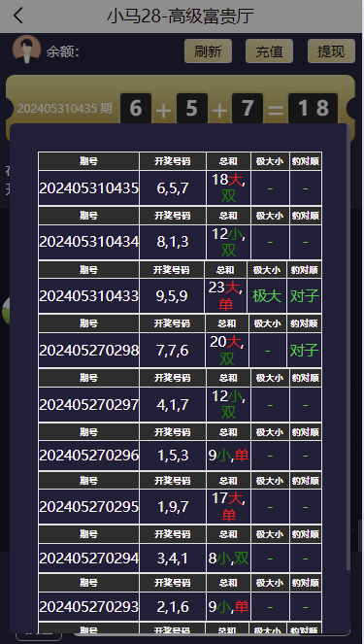Select draw numbers 8,1,3
Screen dimensions: 364x644
coord(173,242)
